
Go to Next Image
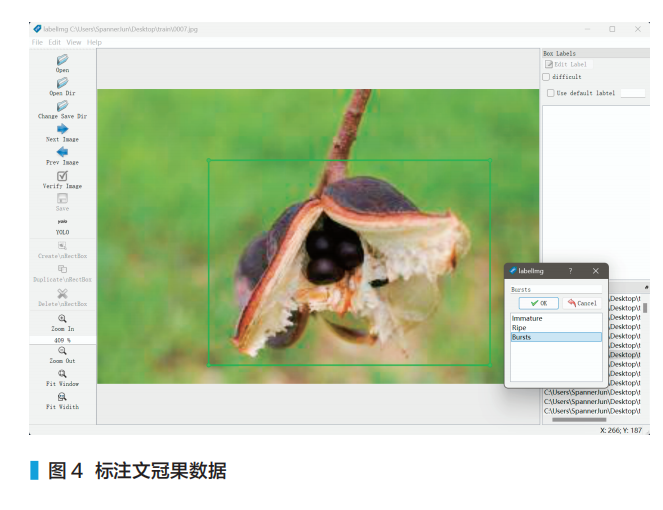click(62, 130)
